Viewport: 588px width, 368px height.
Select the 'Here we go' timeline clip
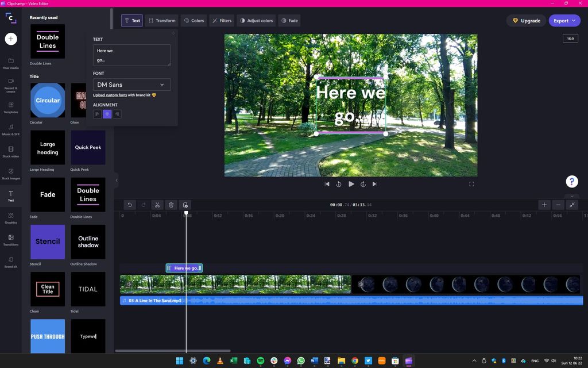[x=184, y=268]
